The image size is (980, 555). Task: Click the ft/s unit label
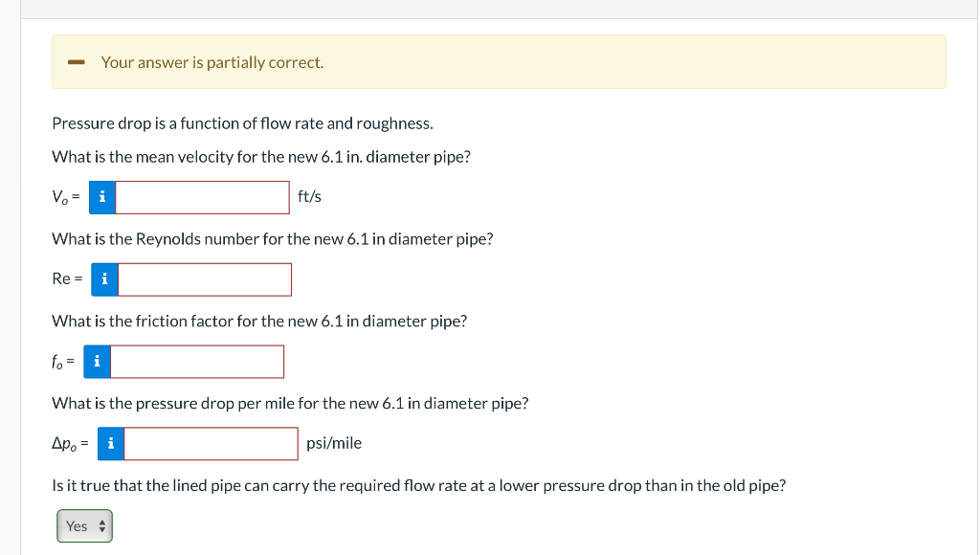(308, 196)
